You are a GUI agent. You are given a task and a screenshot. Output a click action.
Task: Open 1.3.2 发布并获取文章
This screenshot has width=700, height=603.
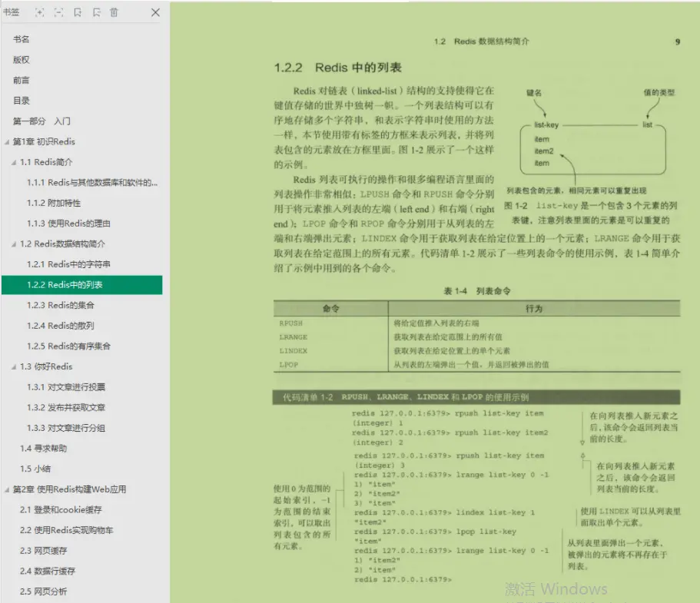pos(65,407)
